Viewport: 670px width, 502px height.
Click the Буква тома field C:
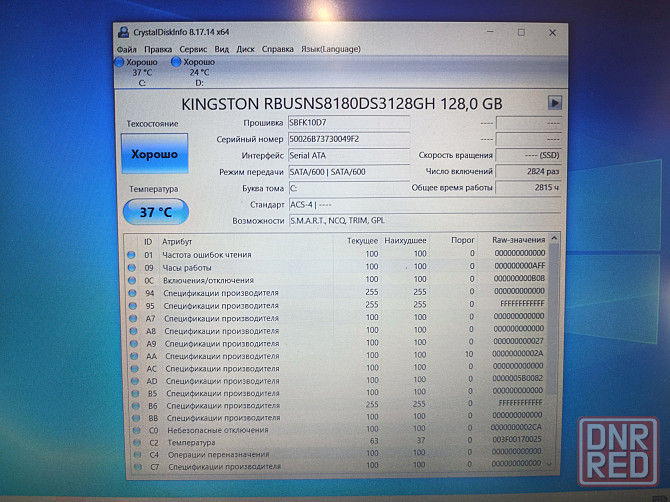[x=349, y=188]
